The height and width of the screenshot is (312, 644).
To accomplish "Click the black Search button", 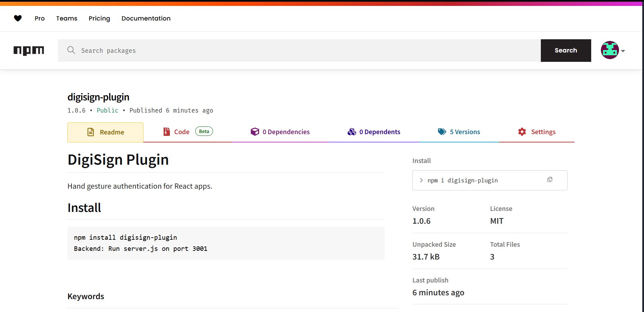I will pyautogui.click(x=566, y=50).
